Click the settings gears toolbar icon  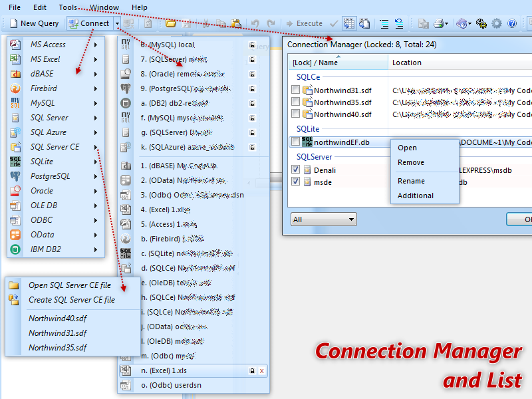[x=481, y=23]
